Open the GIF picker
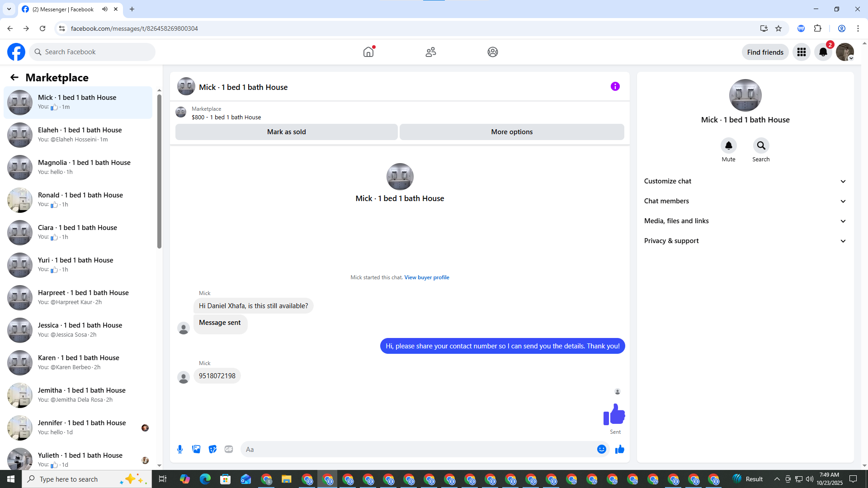Screen dimensions: 868x488 point(229,449)
